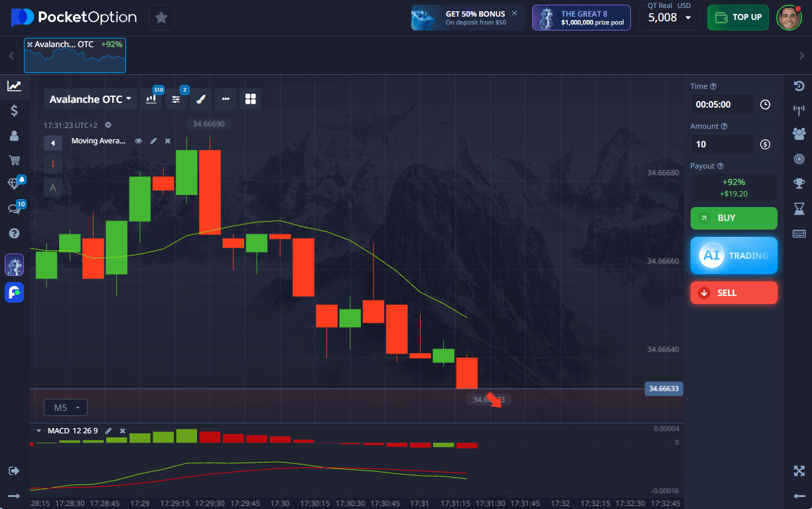Toggle full screen mode icon
The image size is (812, 509).
pos(799,471)
